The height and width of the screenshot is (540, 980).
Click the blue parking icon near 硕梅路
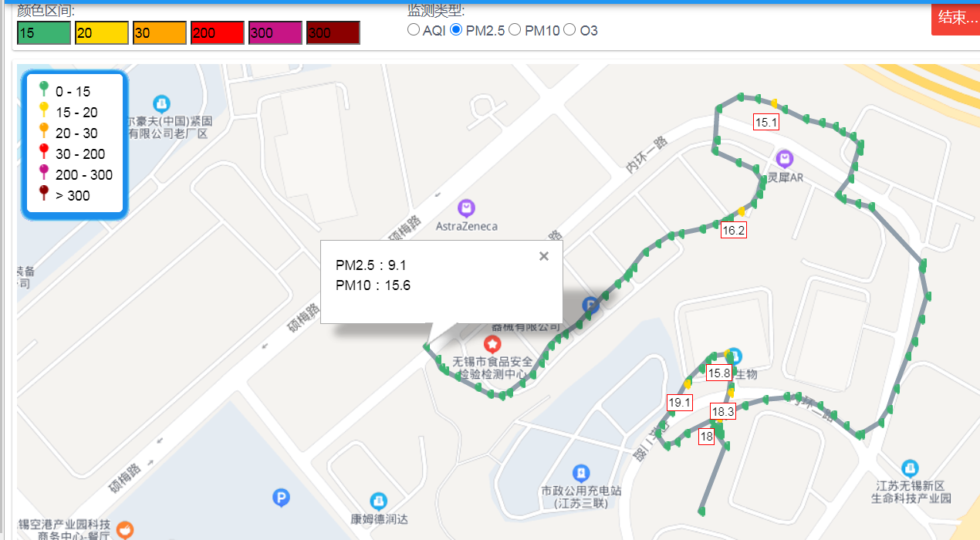pos(282,498)
